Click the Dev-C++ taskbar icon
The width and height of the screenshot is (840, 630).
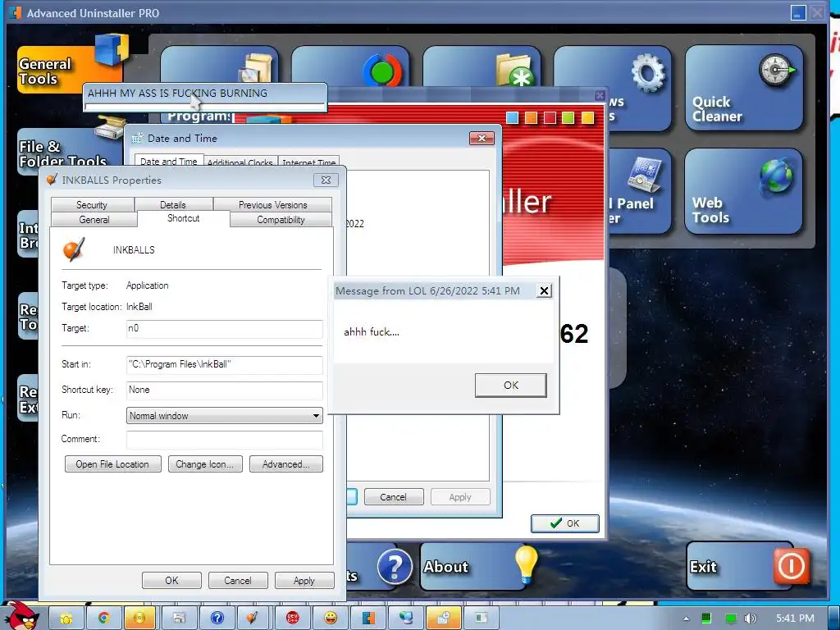293,619
